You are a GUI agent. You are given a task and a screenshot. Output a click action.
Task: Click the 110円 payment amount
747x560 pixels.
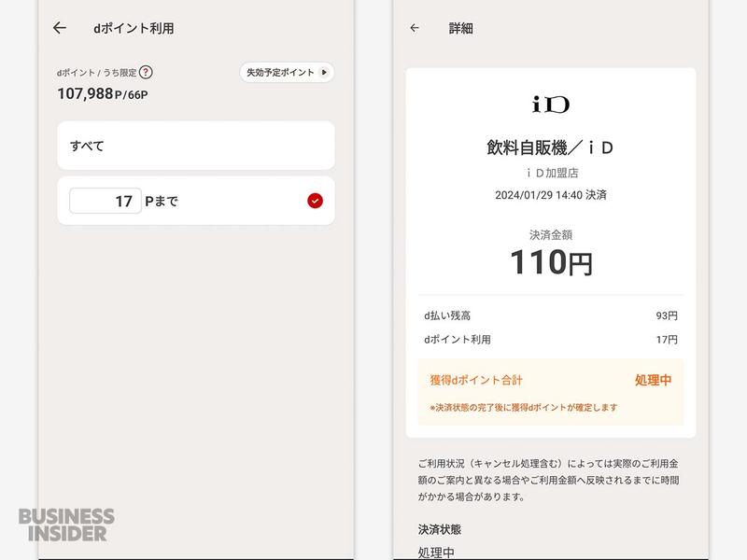(551, 262)
